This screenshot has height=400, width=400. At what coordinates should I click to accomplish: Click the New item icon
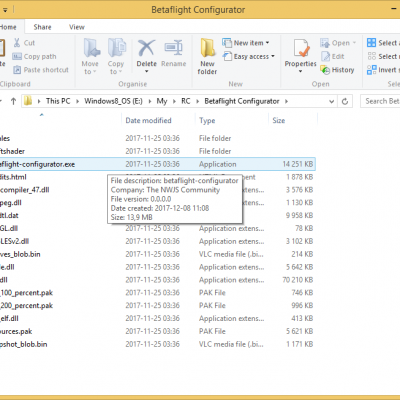tap(227, 43)
